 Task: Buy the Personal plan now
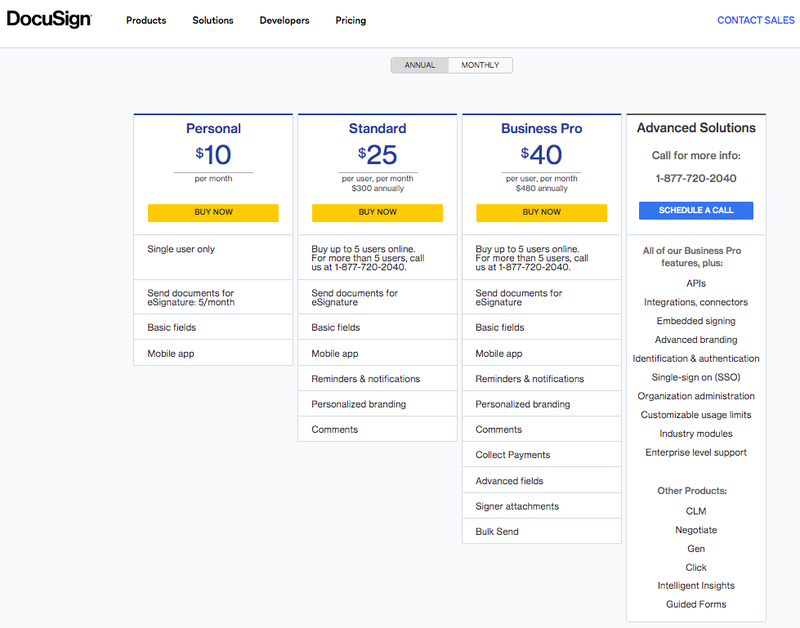213,213
